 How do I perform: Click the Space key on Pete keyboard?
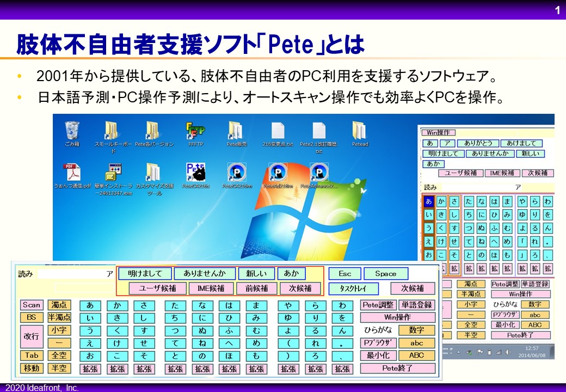click(386, 274)
